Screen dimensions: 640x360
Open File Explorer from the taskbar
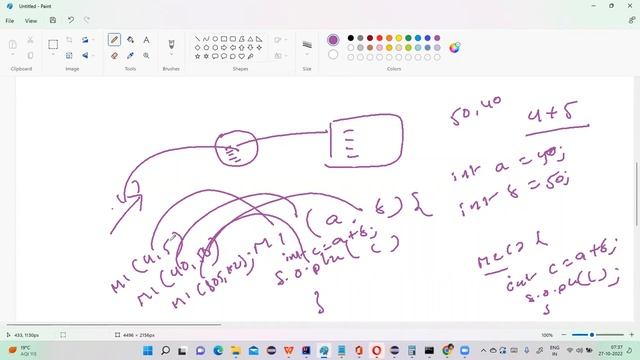pyautogui.click(x=236, y=350)
